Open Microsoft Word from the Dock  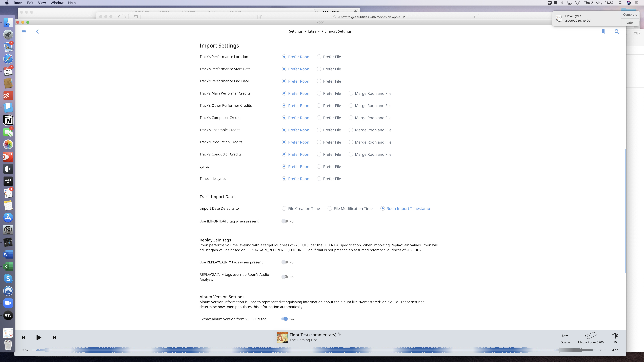[x=8, y=254]
